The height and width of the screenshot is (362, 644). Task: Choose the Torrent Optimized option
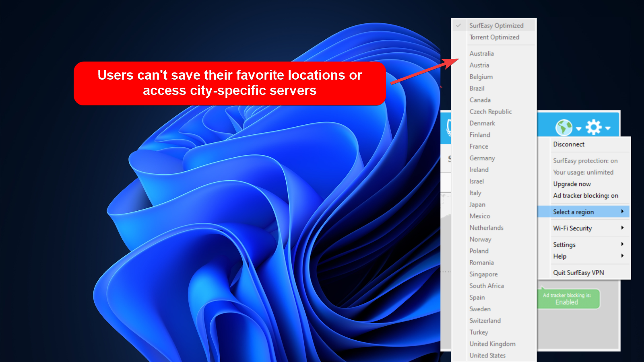point(494,37)
